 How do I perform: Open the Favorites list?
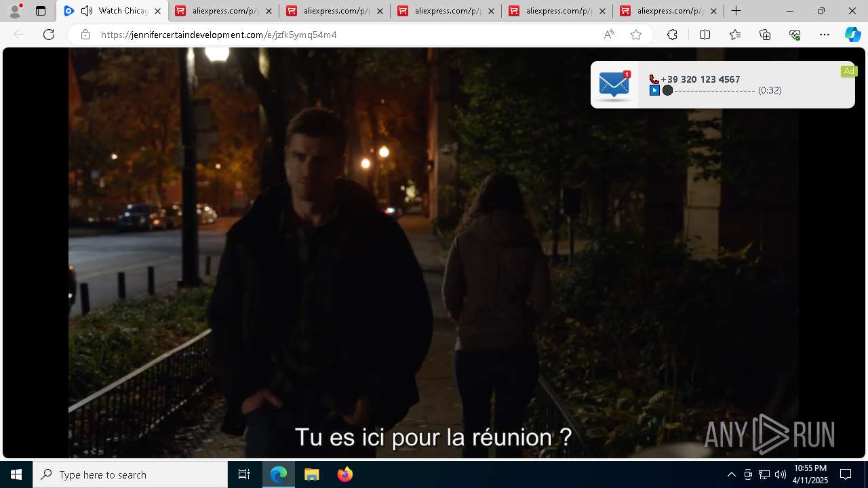click(x=735, y=35)
